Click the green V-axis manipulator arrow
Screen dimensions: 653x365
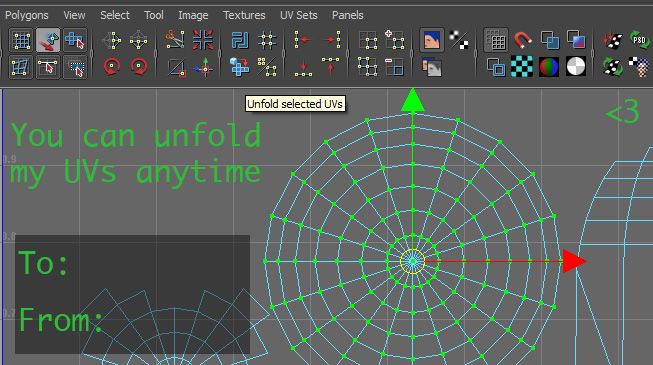pos(413,100)
